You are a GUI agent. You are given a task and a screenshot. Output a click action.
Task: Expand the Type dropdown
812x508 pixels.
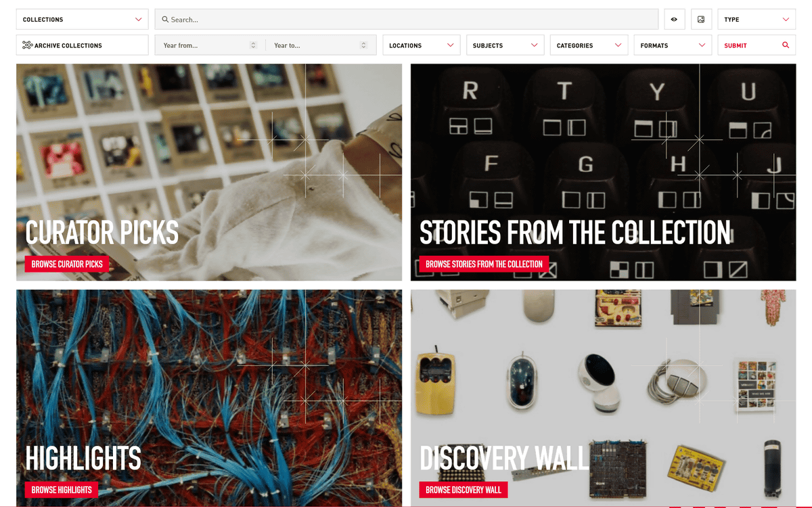click(x=757, y=20)
